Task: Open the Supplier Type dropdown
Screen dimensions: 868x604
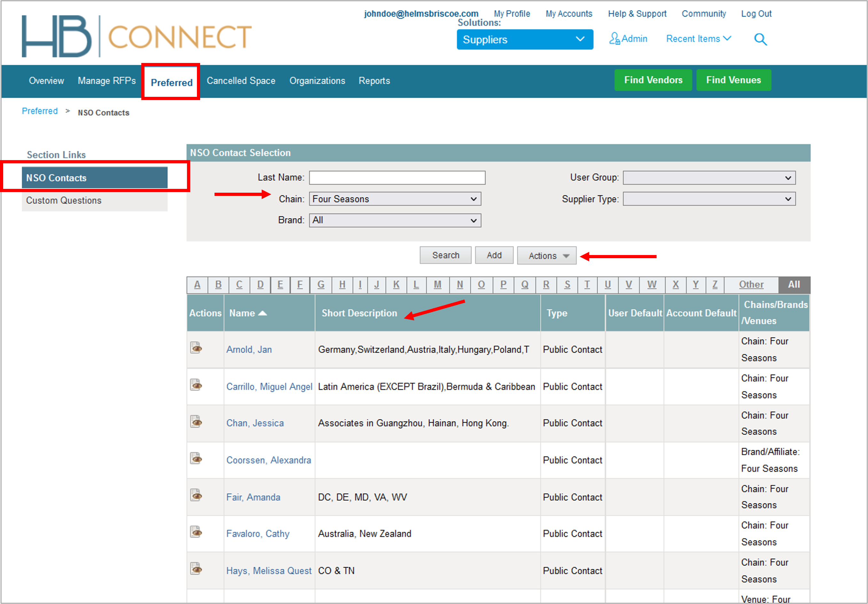Action: tap(708, 199)
